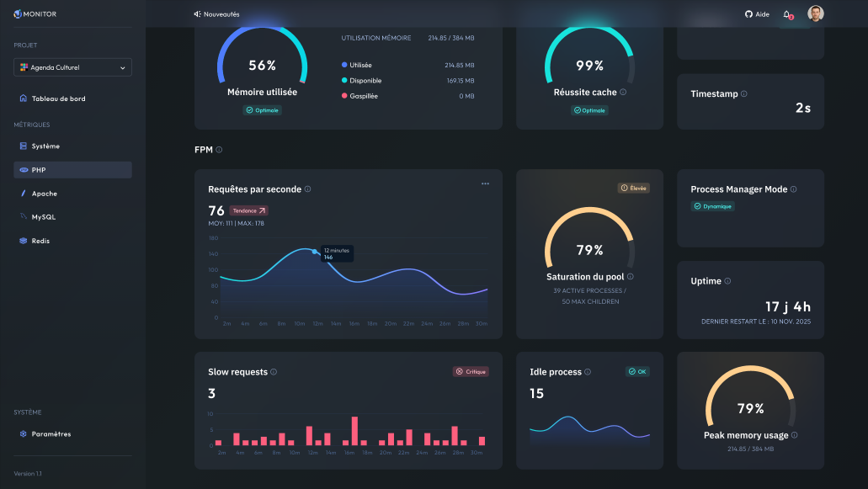Click the Nouveautés link text
The image size is (868, 489).
click(221, 14)
